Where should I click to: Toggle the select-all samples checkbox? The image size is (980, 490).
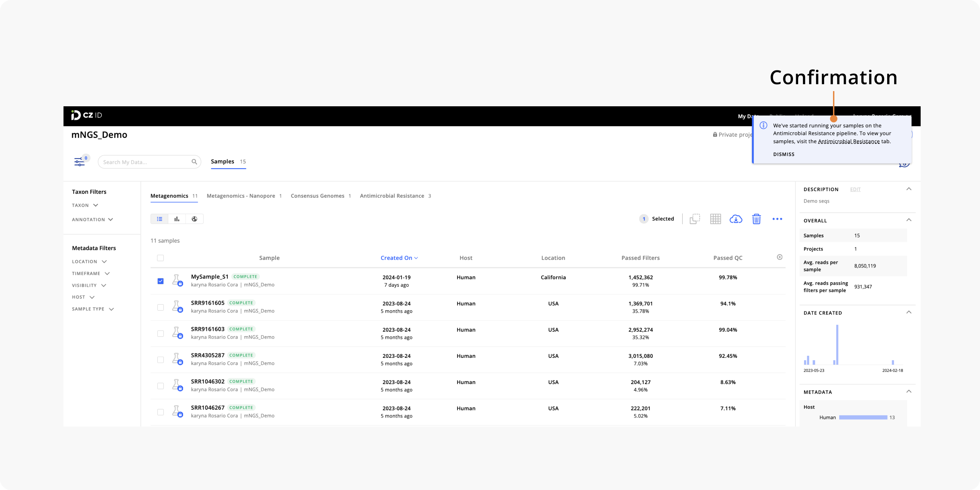pos(160,258)
